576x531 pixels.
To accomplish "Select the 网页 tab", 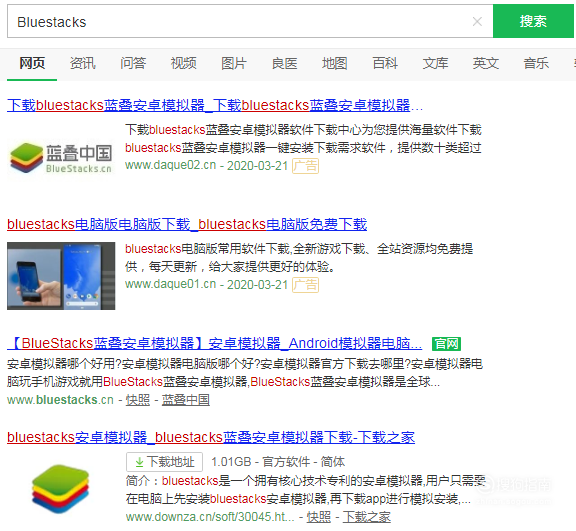I will (x=32, y=63).
